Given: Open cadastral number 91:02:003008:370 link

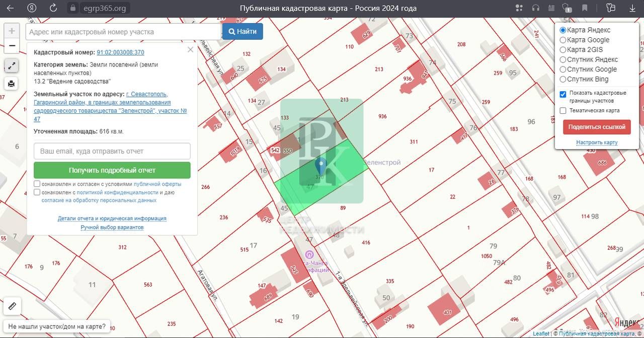Looking at the screenshot, I should coord(120,52).
